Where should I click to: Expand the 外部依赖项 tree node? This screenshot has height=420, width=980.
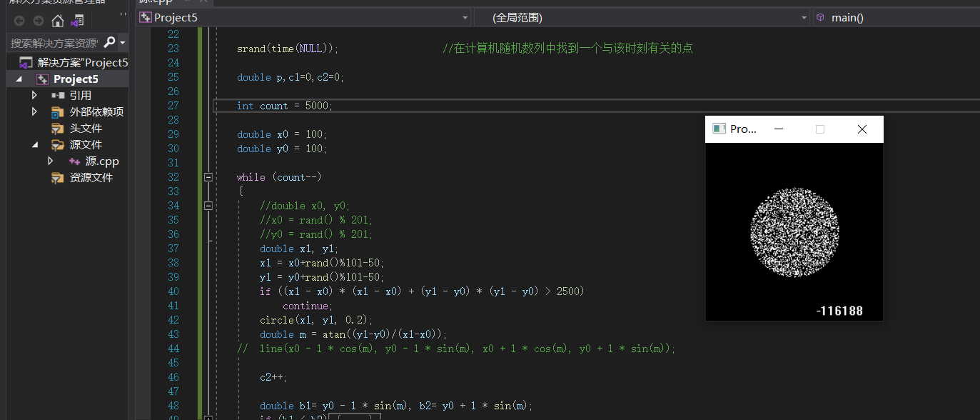point(34,111)
